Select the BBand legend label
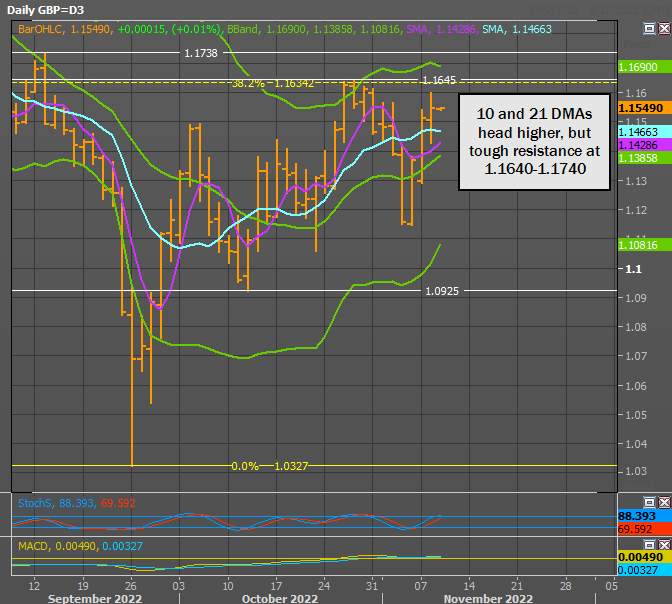The width and height of the screenshot is (672, 604). 243,29
